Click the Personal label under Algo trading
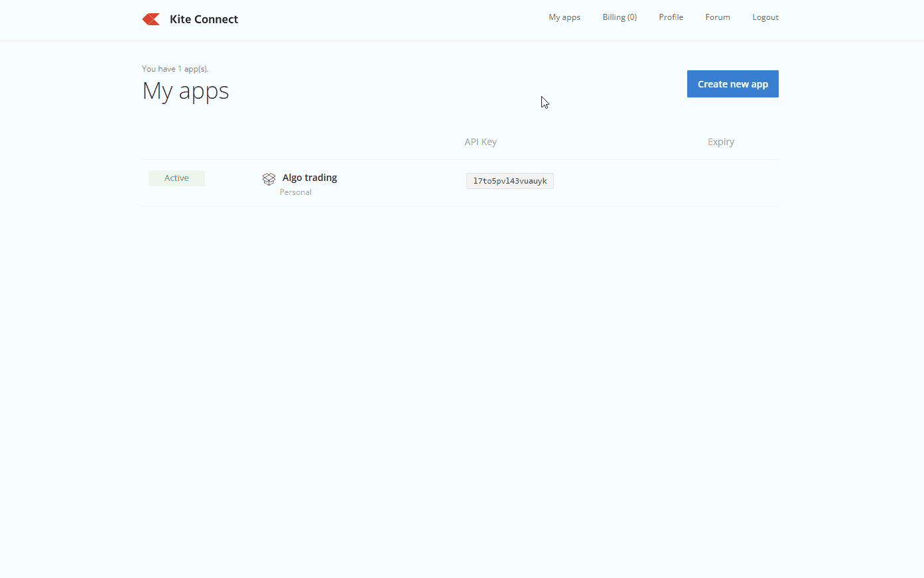 coord(295,192)
